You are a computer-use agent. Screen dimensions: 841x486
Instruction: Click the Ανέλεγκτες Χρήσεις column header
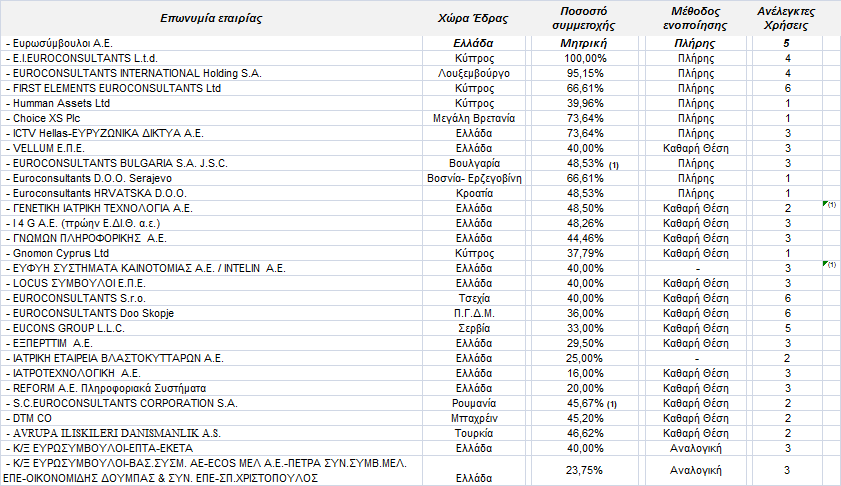coord(787,18)
